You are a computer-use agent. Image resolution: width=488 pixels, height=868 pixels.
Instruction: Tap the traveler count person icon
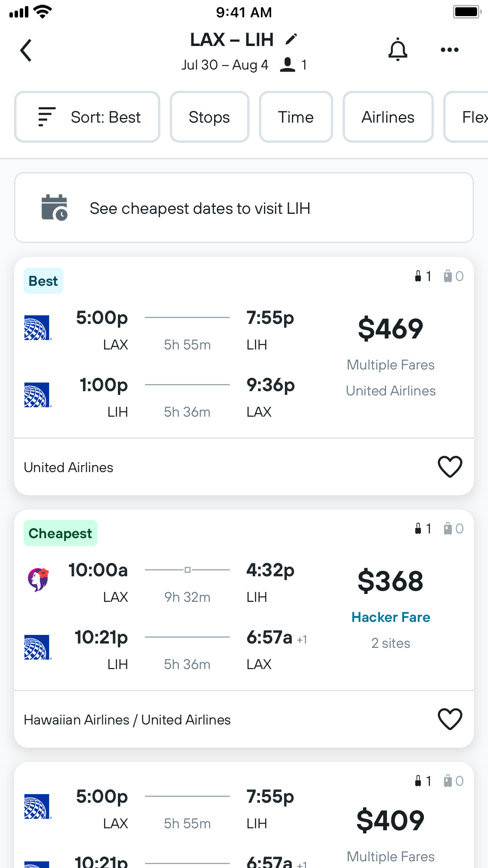pos(288,65)
